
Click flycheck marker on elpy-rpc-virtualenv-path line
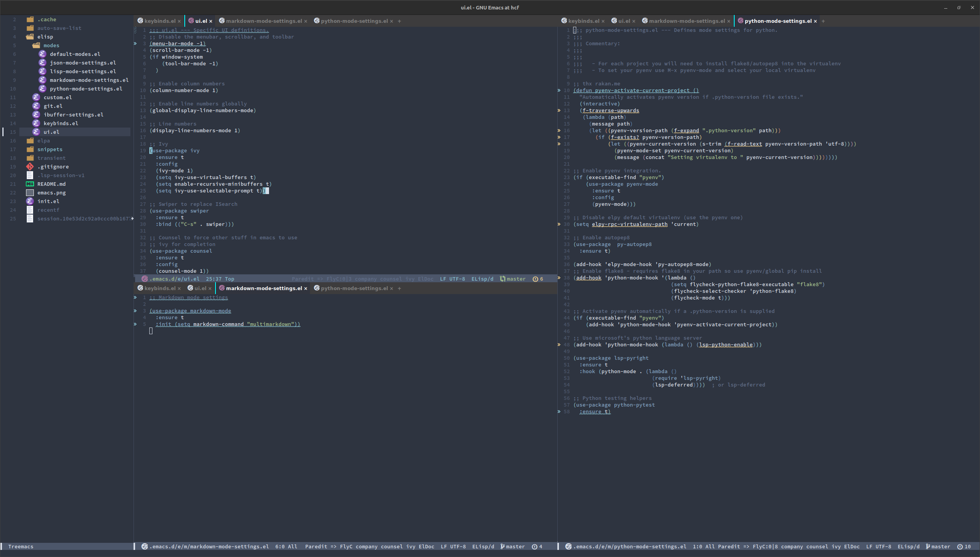559,224
